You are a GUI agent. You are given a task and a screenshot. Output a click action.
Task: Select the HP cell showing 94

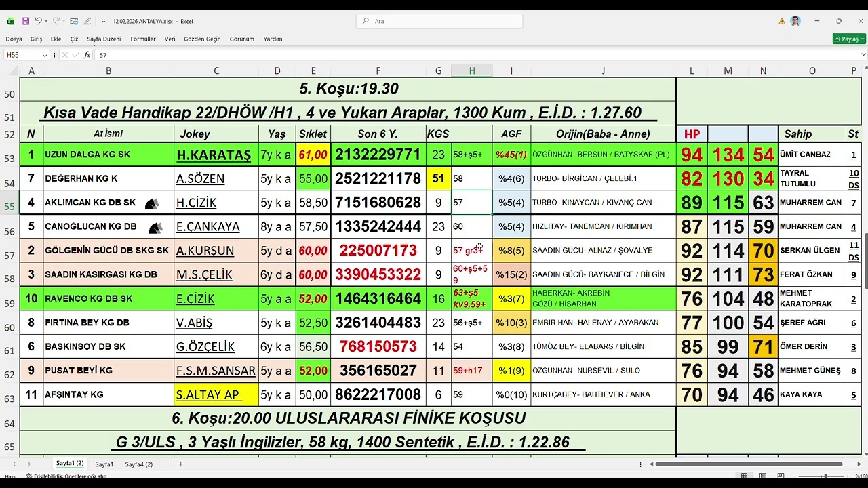tap(692, 155)
